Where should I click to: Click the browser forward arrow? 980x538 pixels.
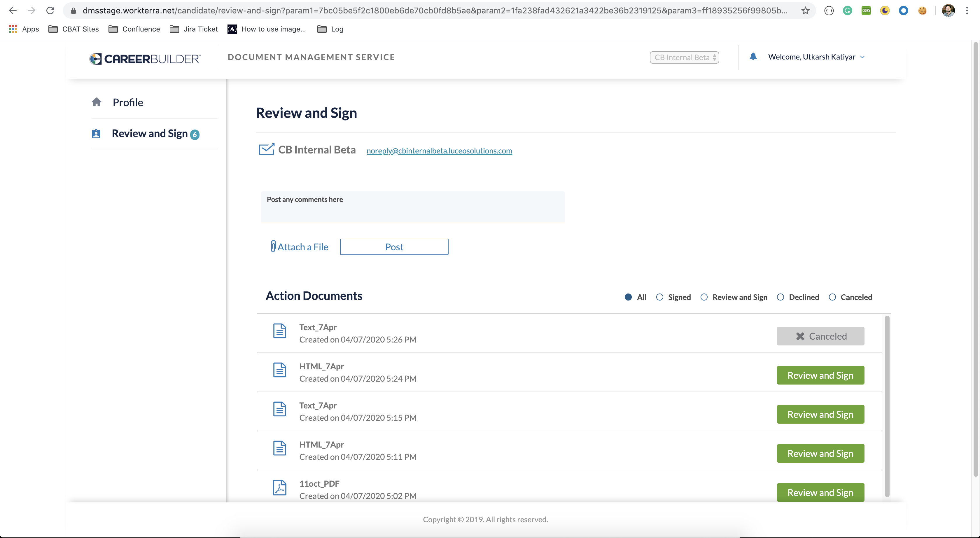pyautogui.click(x=32, y=11)
